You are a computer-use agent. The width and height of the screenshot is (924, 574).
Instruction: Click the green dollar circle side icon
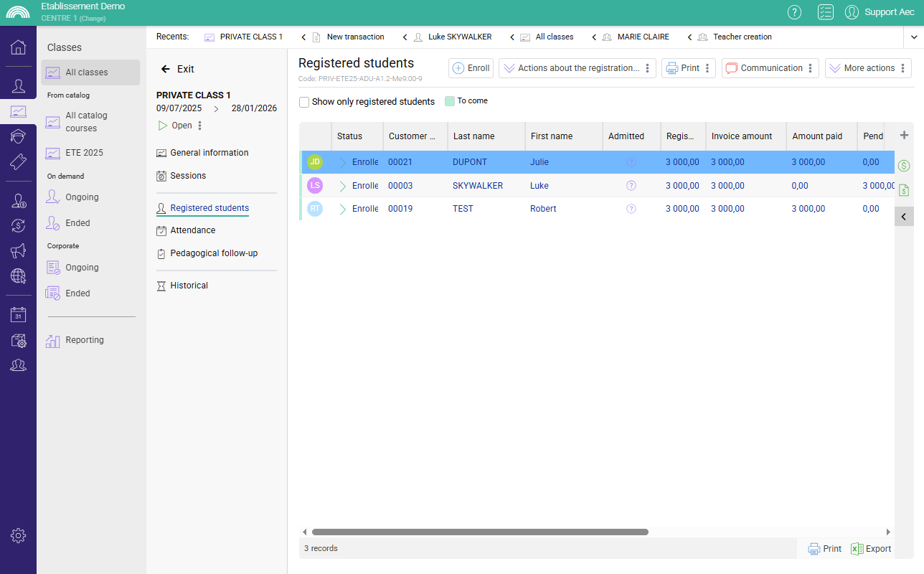[904, 166]
